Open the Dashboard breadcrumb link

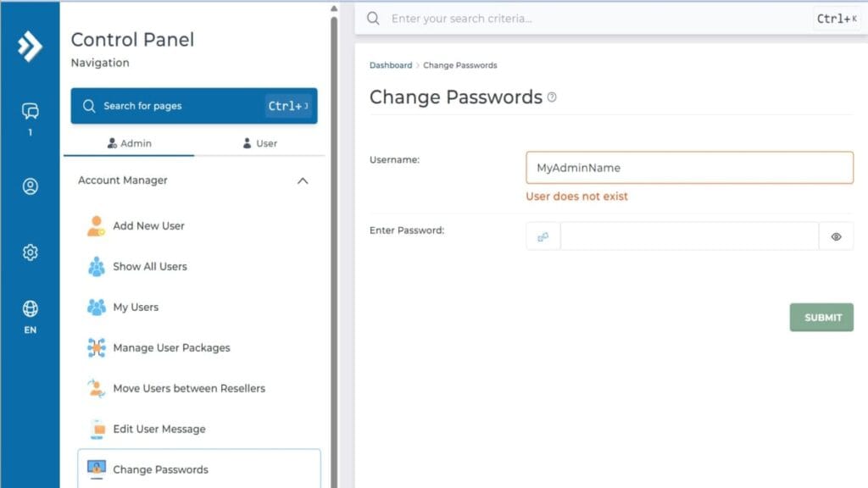pos(391,64)
